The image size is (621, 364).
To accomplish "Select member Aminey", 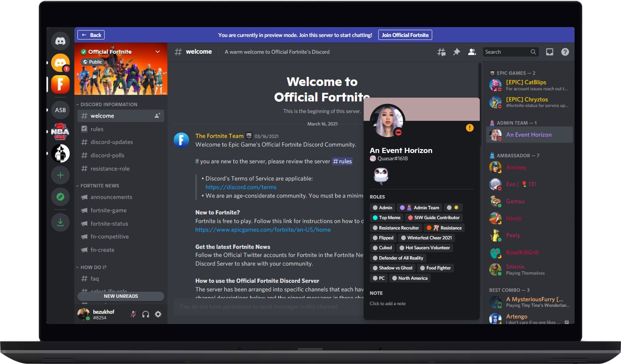I will click(530, 168).
